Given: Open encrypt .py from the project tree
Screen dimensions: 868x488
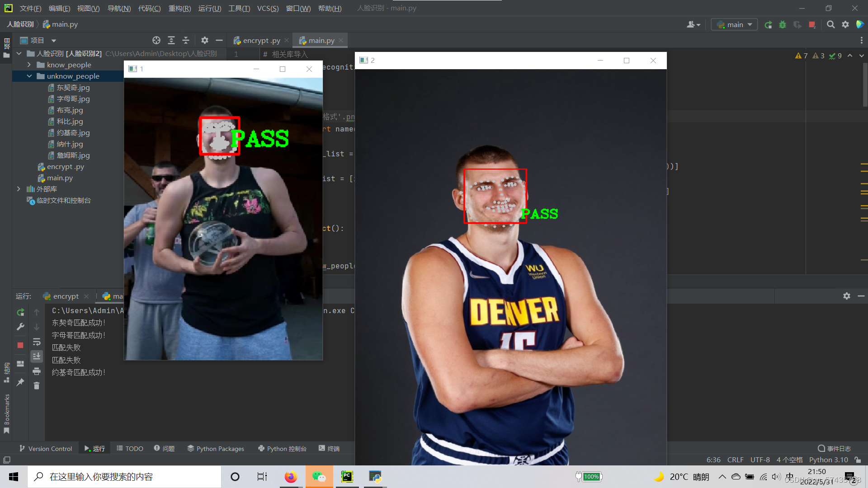Looking at the screenshot, I should pos(61,167).
